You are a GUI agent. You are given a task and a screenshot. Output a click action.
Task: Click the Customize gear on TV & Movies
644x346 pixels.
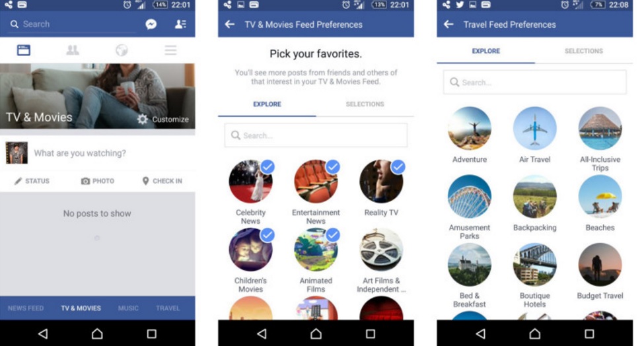click(x=163, y=119)
